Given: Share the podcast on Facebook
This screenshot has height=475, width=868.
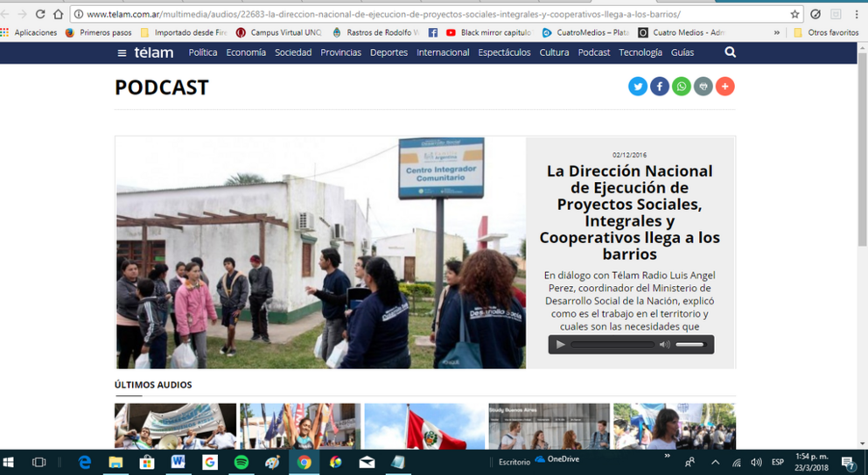Looking at the screenshot, I should click(659, 87).
